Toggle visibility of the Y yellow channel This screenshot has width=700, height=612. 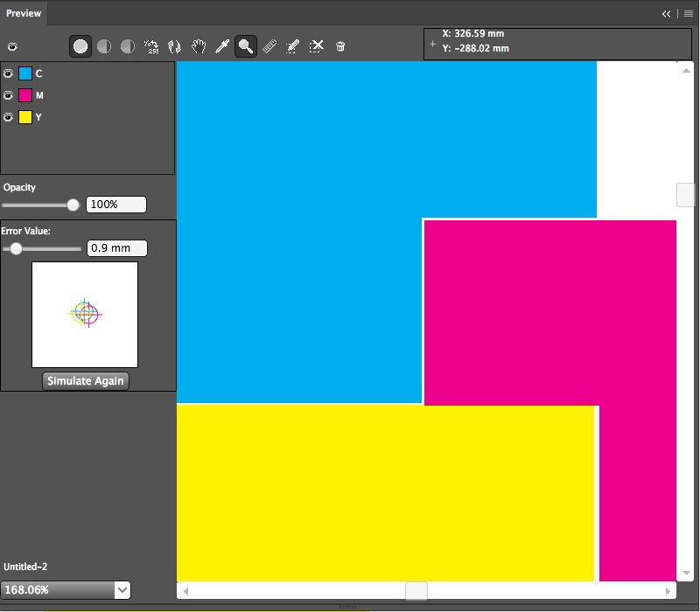click(8, 117)
